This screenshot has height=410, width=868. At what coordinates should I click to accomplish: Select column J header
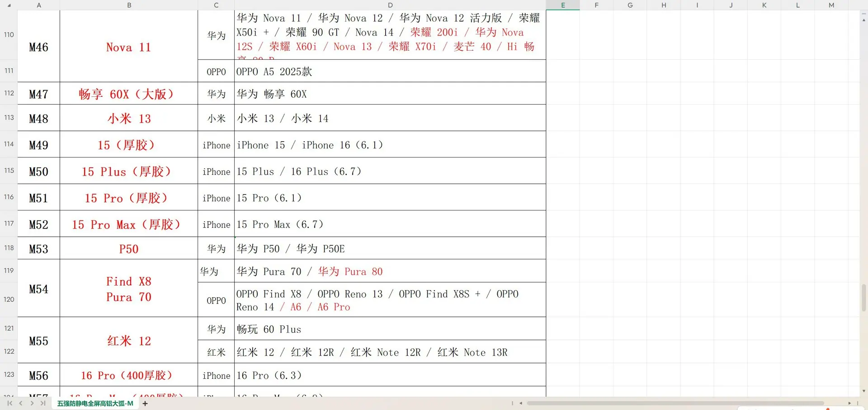pyautogui.click(x=731, y=5)
